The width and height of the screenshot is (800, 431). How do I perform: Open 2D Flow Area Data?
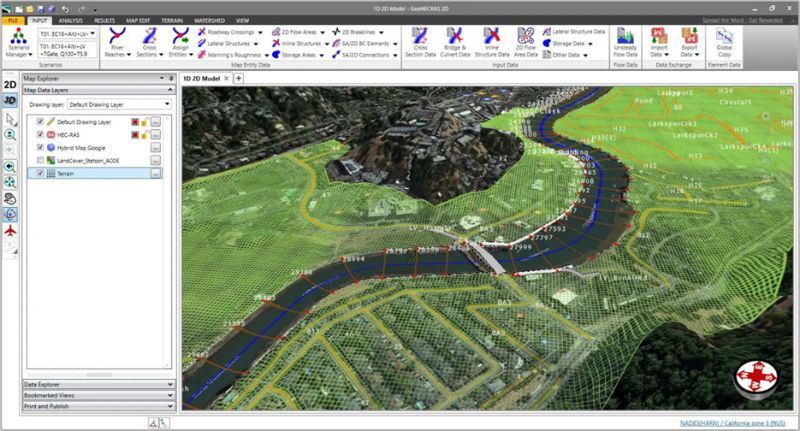(526, 43)
